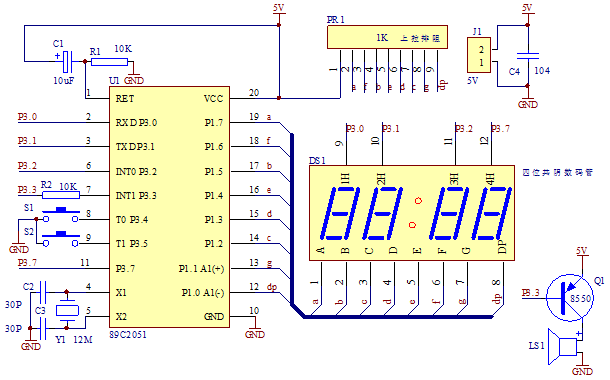Screen dimensions: 610x380
Task: Select the DS1 four-digit display
Action: tap(412, 213)
